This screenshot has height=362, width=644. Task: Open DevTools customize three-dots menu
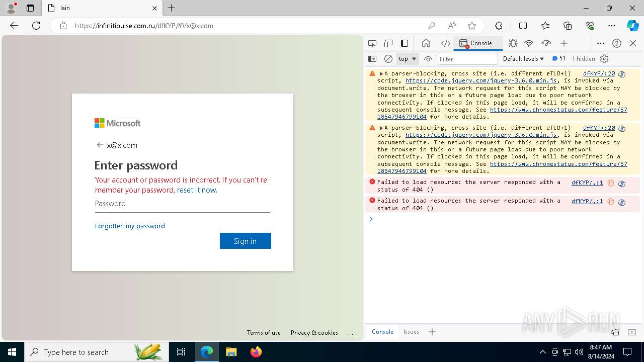tap(601, 43)
